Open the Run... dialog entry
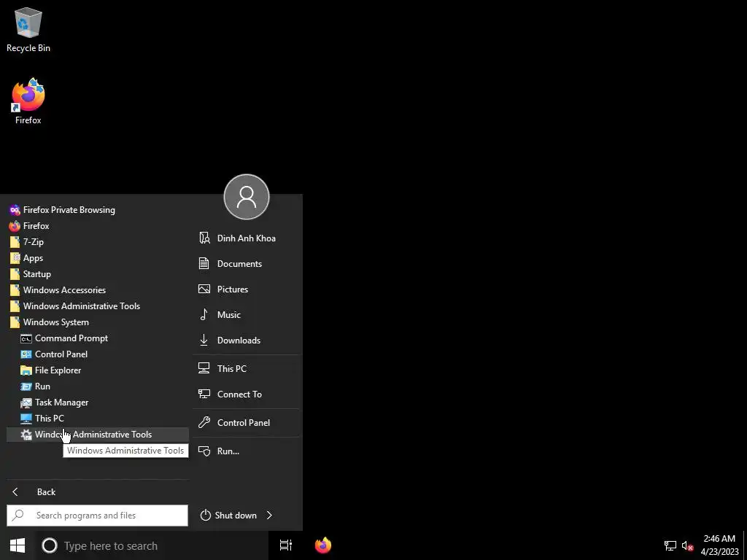Screen dimensions: 747x560 [247, 451]
